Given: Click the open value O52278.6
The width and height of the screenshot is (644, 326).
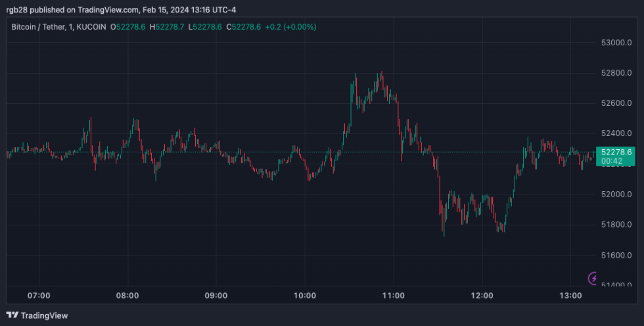Looking at the screenshot, I should 127,27.
